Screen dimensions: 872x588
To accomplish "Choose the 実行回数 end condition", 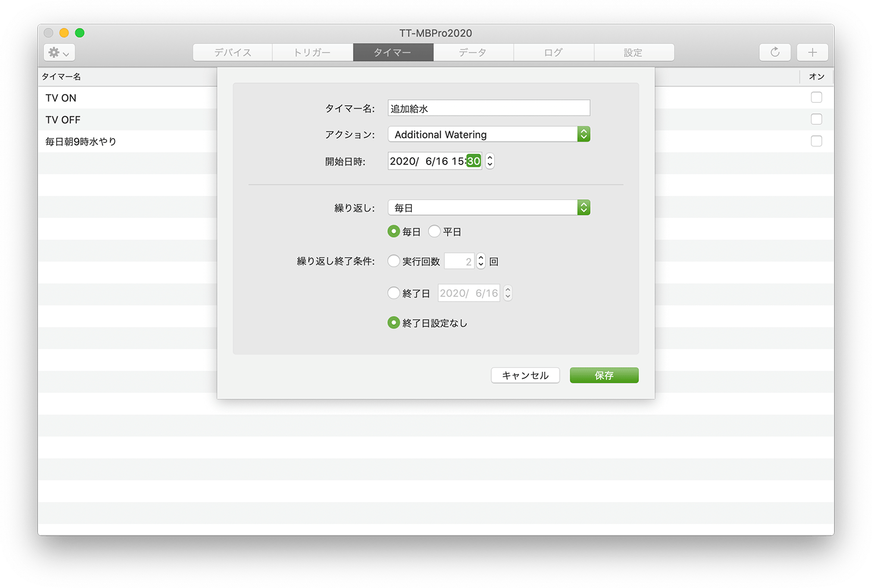I will coord(394,261).
